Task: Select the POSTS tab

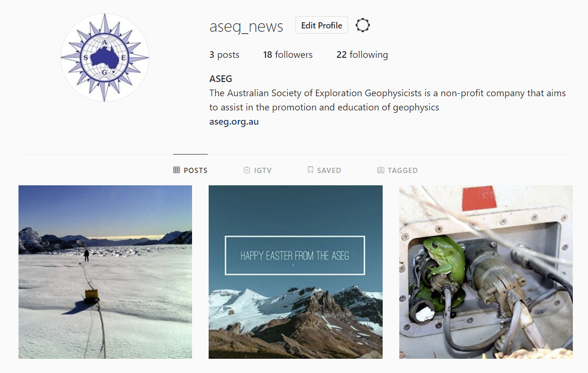Action: click(x=190, y=170)
